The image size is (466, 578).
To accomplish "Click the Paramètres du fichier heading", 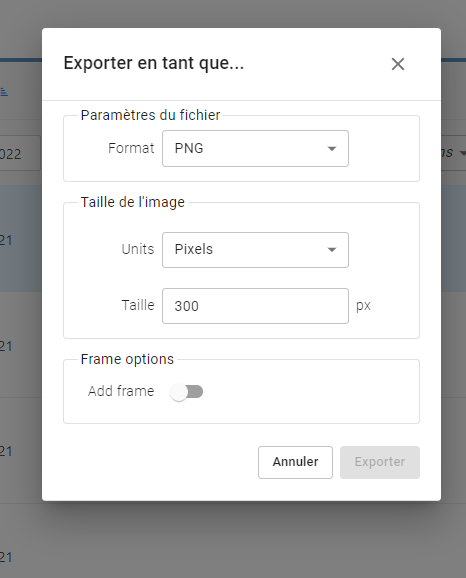I will [x=150, y=115].
